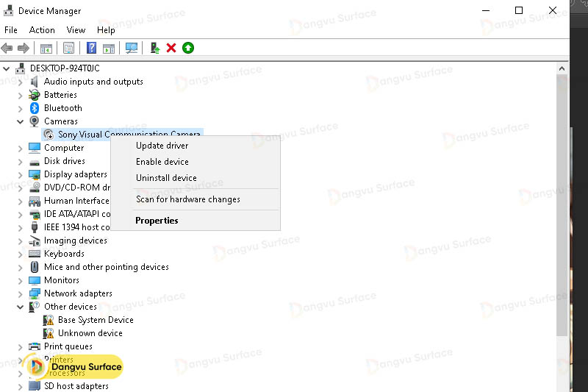Select the Print queues label
588x392 pixels.
pyautogui.click(x=68, y=346)
